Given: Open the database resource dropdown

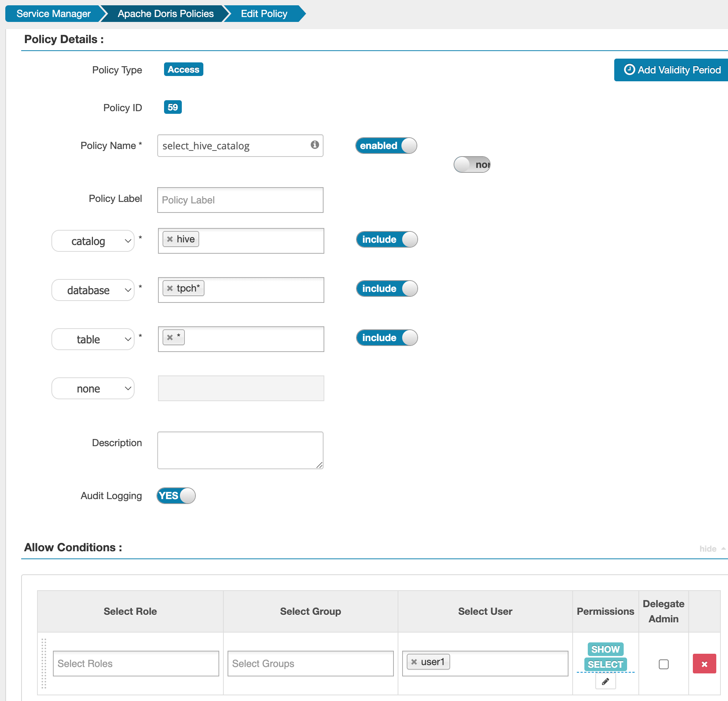Looking at the screenshot, I should pyautogui.click(x=93, y=290).
